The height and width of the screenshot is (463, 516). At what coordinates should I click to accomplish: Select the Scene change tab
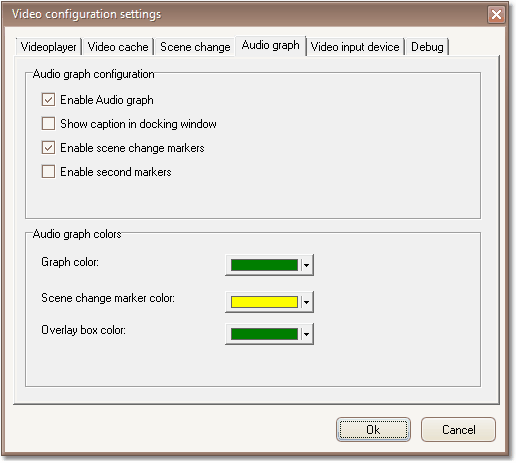(195, 47)
